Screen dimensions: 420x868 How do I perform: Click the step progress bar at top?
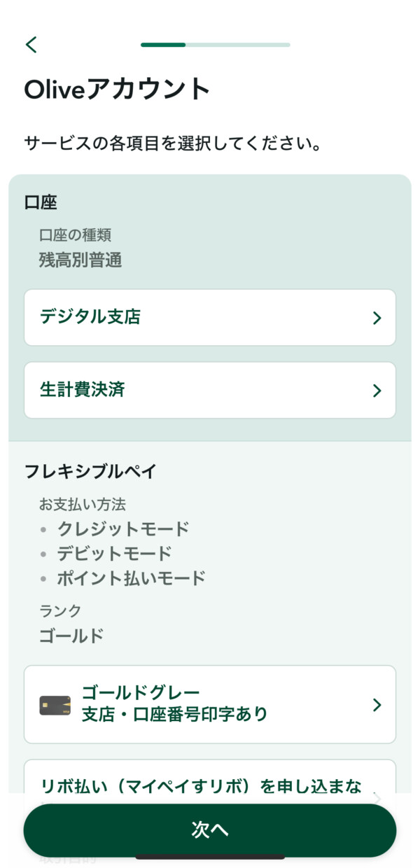pyautogui.click(x=216, y=45)
